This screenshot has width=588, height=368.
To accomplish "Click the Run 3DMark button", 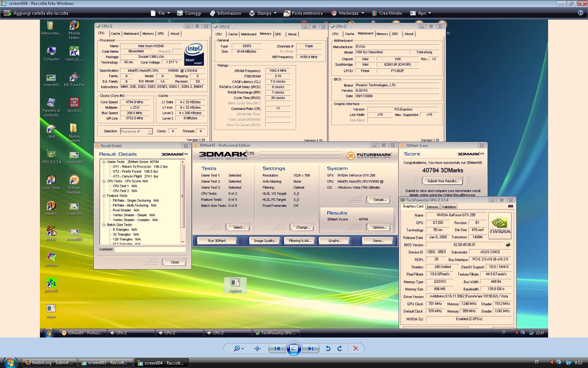I will [x=217, y=241].
